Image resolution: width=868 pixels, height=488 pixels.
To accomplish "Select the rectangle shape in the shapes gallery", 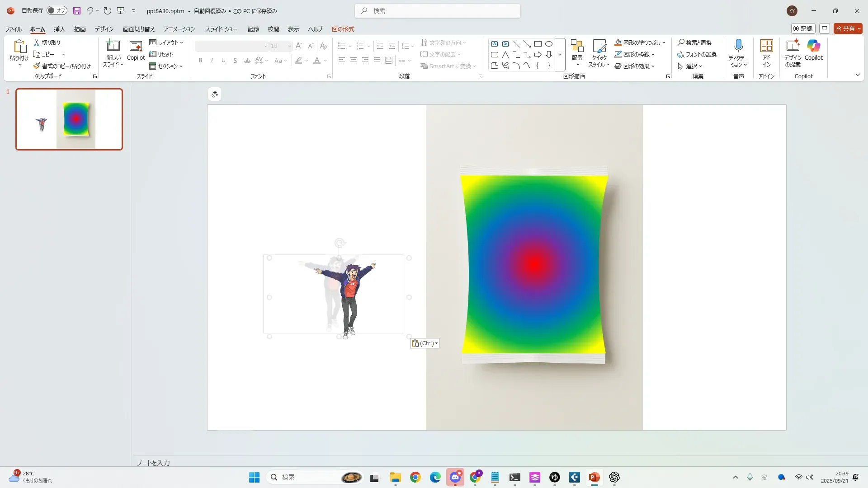I will click(538, 44).
